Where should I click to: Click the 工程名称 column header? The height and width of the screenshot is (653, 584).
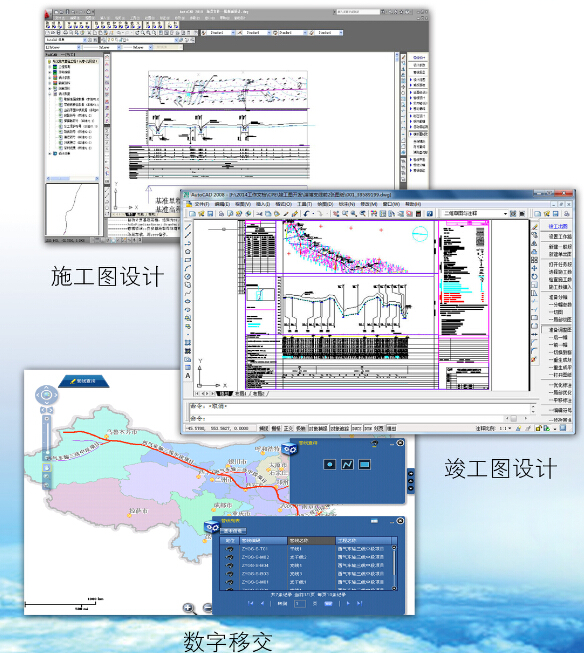363,541
